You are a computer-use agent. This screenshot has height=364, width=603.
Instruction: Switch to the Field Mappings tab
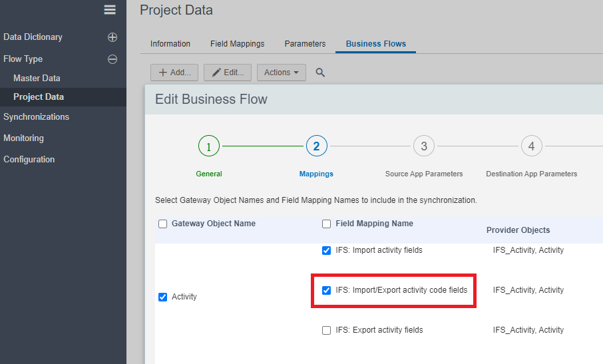pos(237,44)
